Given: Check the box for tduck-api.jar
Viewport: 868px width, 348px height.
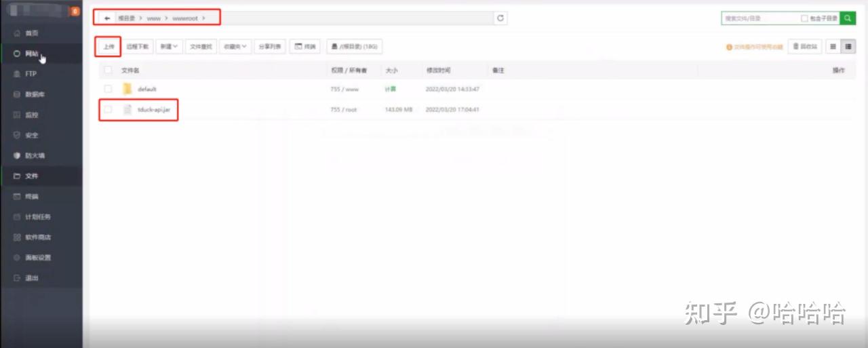Looking at the screenshot, I should [x=108, y=109].
